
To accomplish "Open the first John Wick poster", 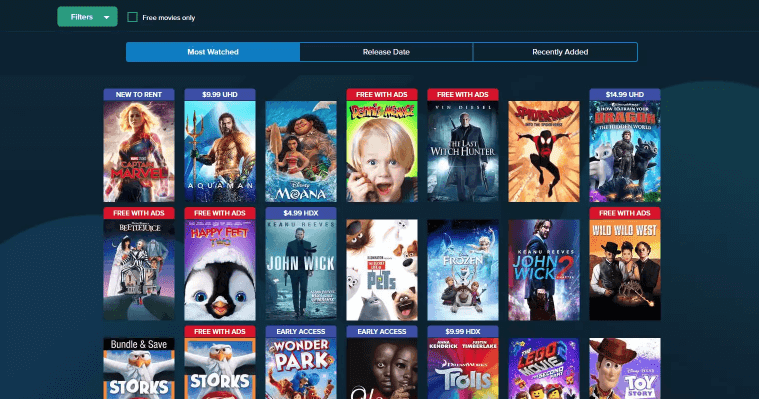I will [x=301, y=270].
